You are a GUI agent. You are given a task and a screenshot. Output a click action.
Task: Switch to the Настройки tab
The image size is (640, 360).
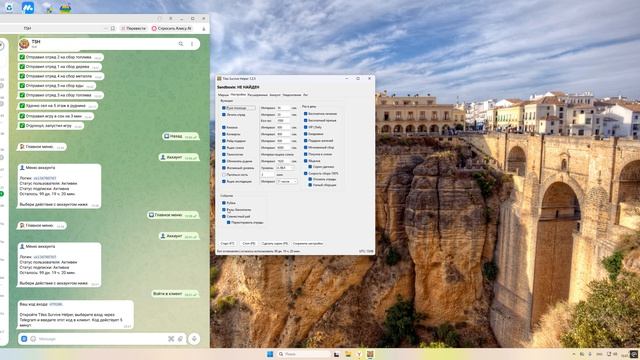coord(238,94)
